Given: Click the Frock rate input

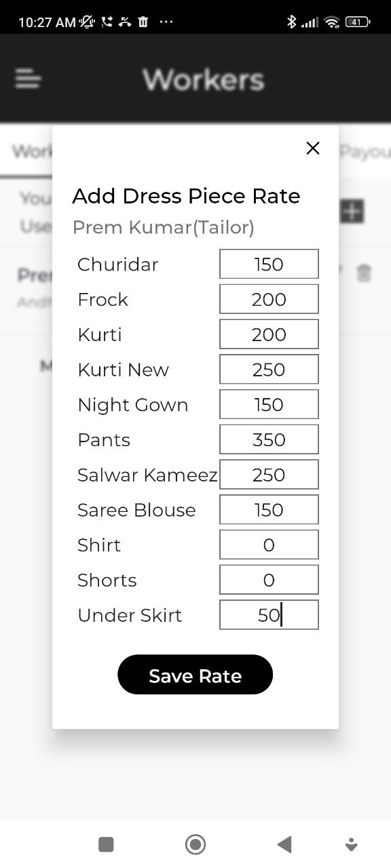Looking at the screenshot, I should click(269, 299).
